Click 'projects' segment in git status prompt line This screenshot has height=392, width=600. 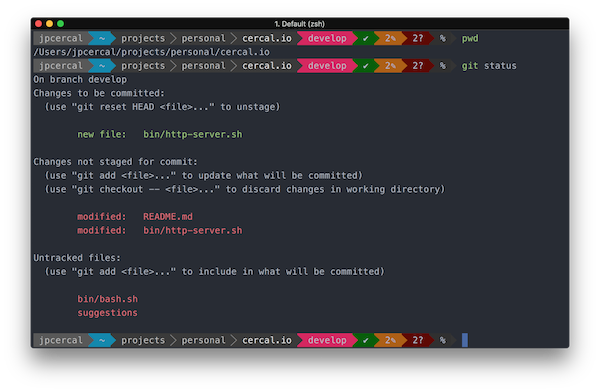coord(143,66)
